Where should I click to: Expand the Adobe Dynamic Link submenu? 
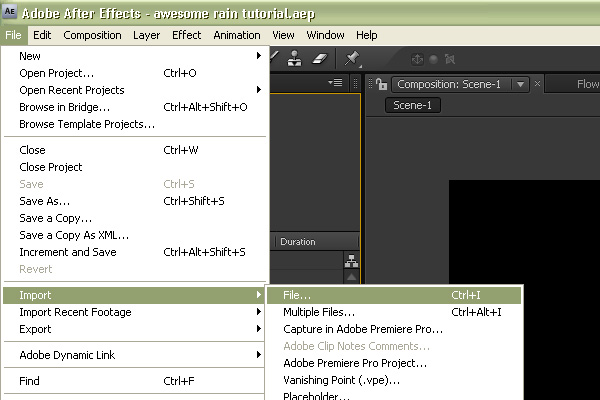tap(134, 355)
